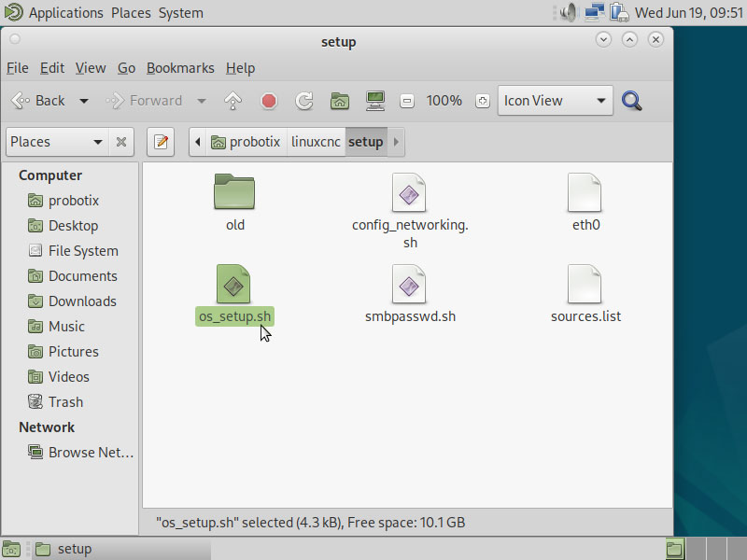This screenshot has height=560, width=747.
Task: Zoom in with the plus icon
Action: pos(482,101)
